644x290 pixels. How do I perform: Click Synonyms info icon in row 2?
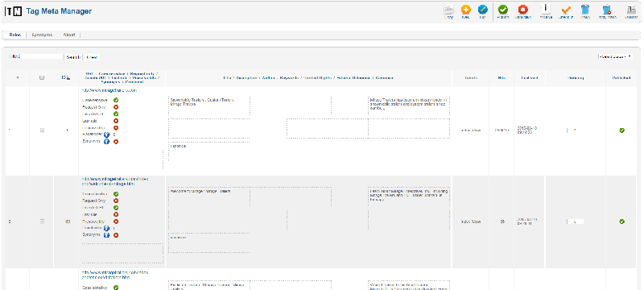tap(106, 235)
